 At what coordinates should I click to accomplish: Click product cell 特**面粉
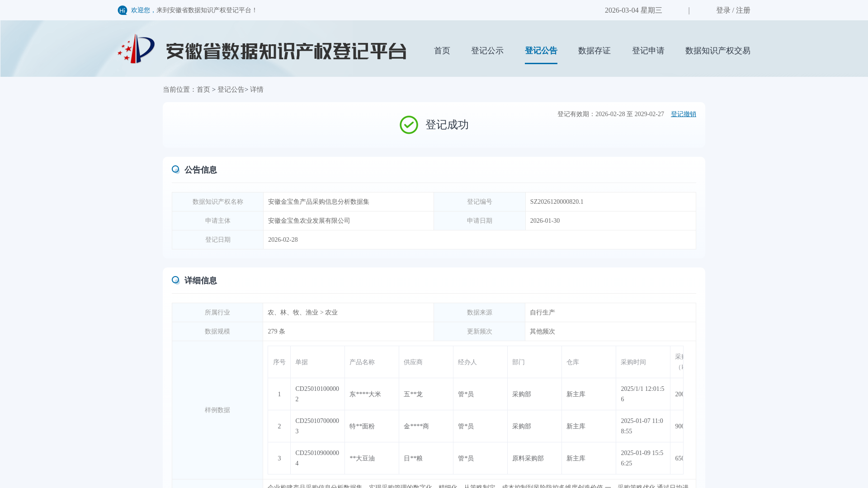[x=362, y=427]
